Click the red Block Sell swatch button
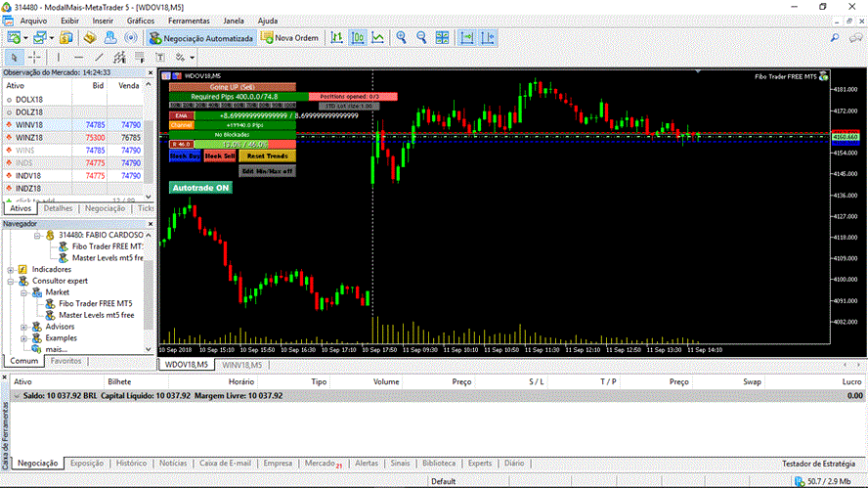 [220, 156]
